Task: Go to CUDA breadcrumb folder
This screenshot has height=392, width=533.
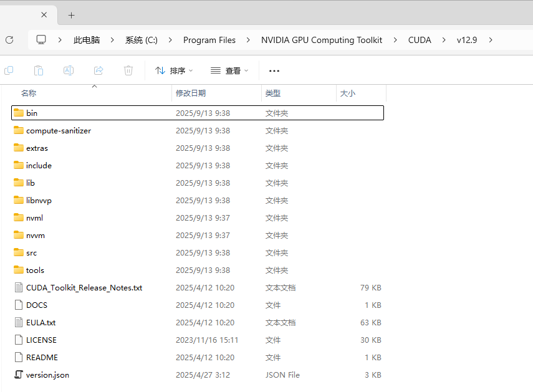Action: point(420,40)
